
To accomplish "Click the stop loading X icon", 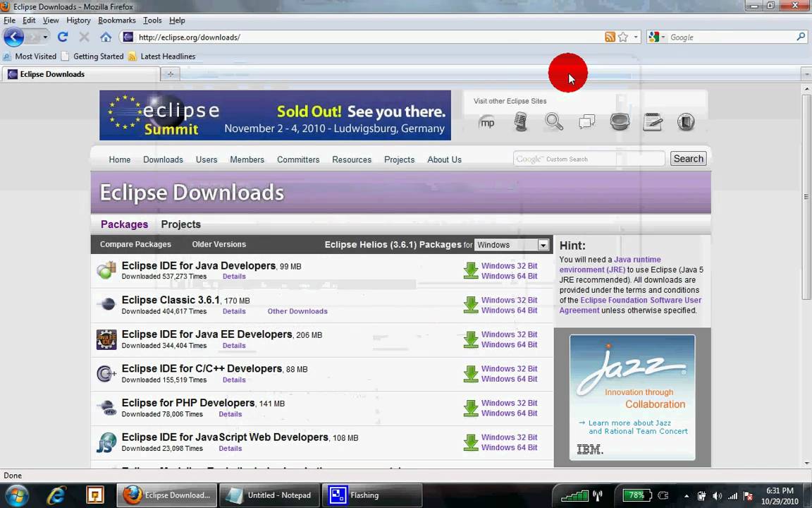I will pos(84,37).
